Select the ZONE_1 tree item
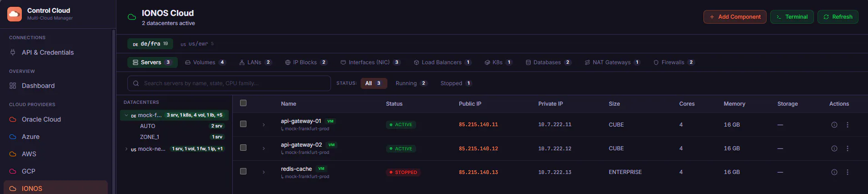Image resolution: width=868 pixels, height=194 pixels. (174, 137)
